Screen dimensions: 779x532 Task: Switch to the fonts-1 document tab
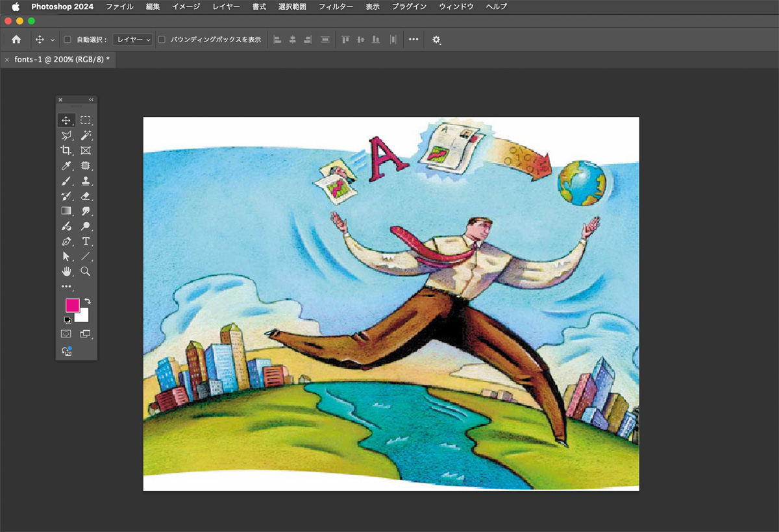click(62, 59)
